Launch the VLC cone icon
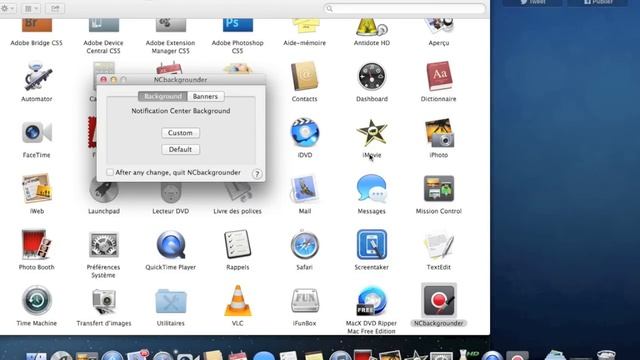 (238, 301)
